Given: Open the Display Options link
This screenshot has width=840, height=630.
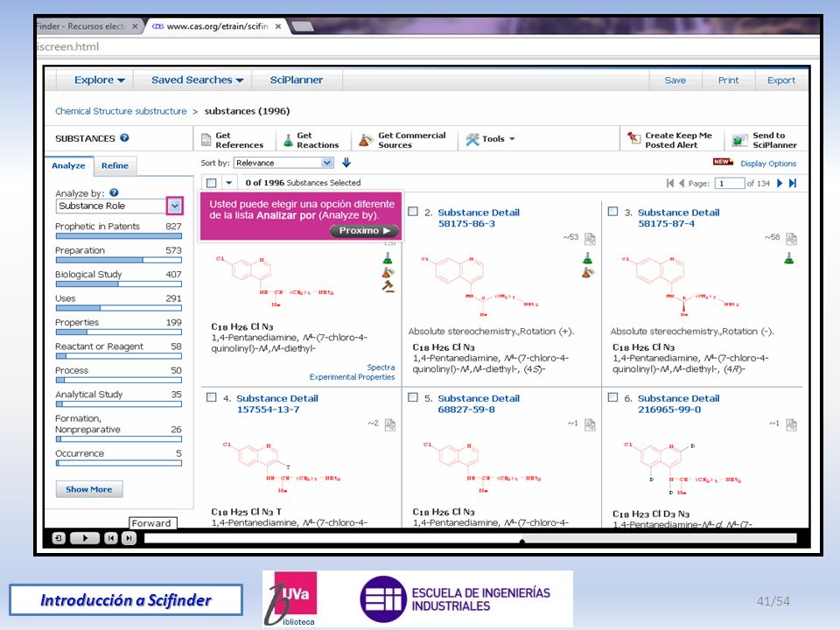Looking at the screenshot, I should click(768, 164).
